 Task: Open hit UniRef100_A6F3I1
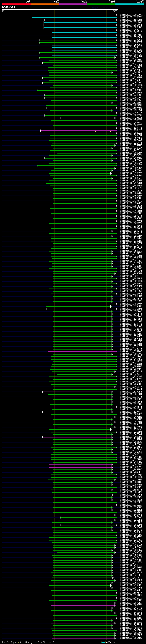tap(131, 151)
